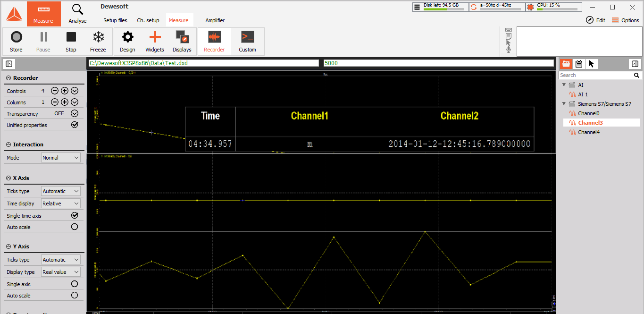Click the event notes text box
This screenshot has width=644, height=314.
pyautogui.click(x=579, y=41)
